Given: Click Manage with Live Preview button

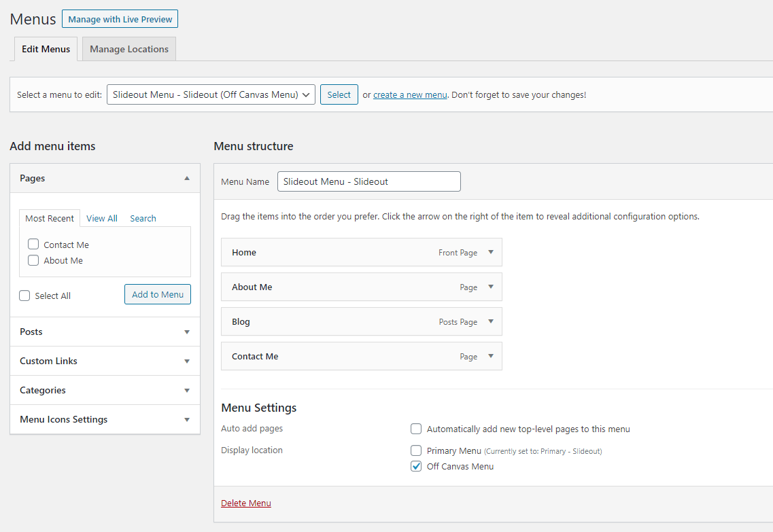Looking at the screenshot, I should click(120, 19).
